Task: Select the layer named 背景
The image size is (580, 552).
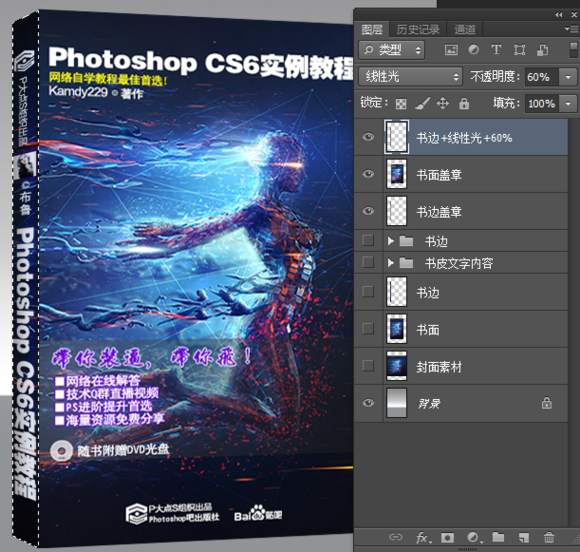Action: coord(429,404)
